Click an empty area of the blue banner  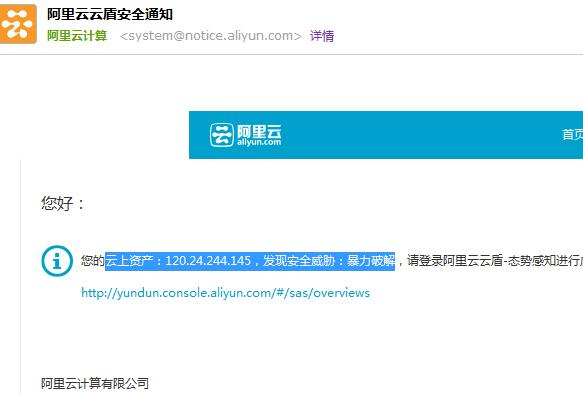click(409, 135)
